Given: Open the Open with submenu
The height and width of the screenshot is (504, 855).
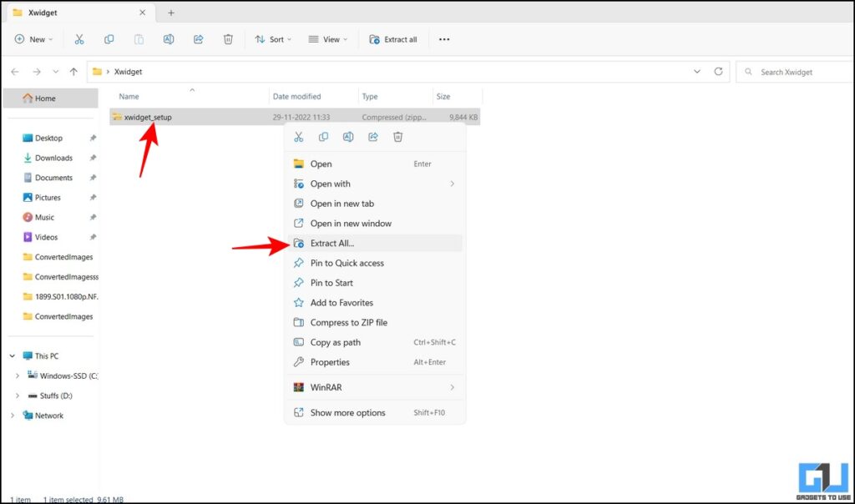Looking at the screenshot, I should [331, 184].
